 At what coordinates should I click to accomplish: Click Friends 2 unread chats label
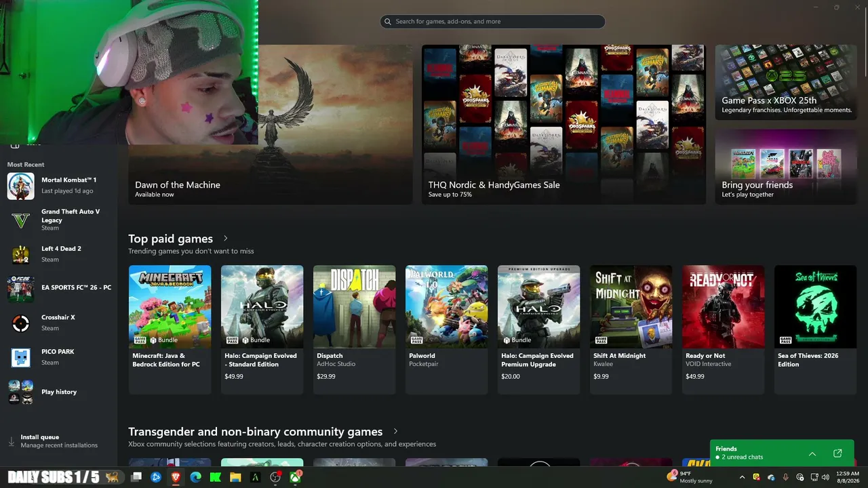(739, 453)
